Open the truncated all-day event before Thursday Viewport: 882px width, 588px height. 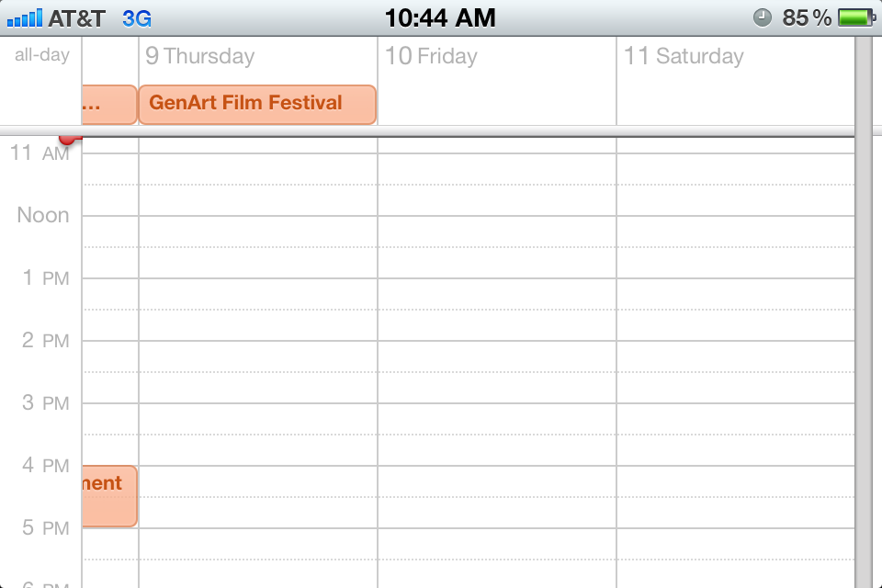click(109, 105)
